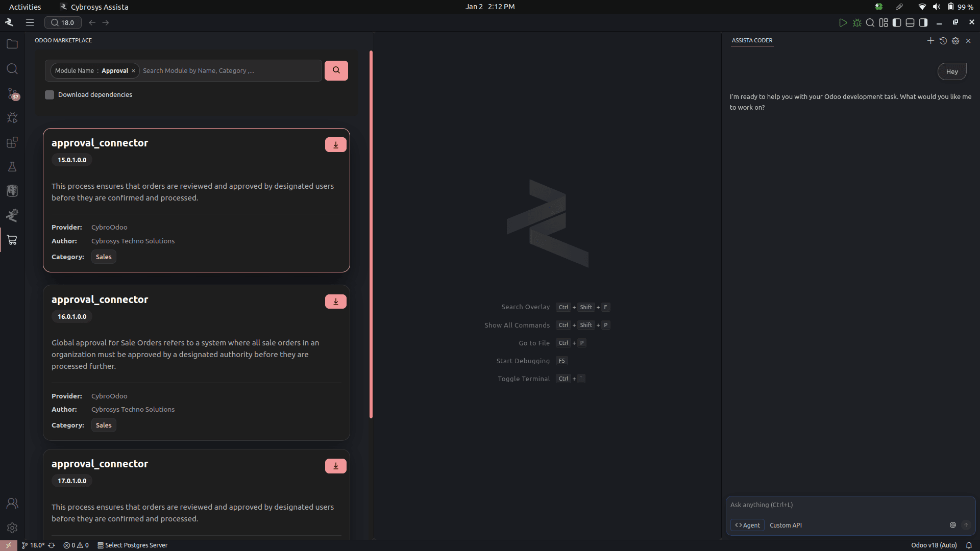The image size is (980, 551).
Task: Open the hamburger application menu
Action: click(x=30, y=22)
